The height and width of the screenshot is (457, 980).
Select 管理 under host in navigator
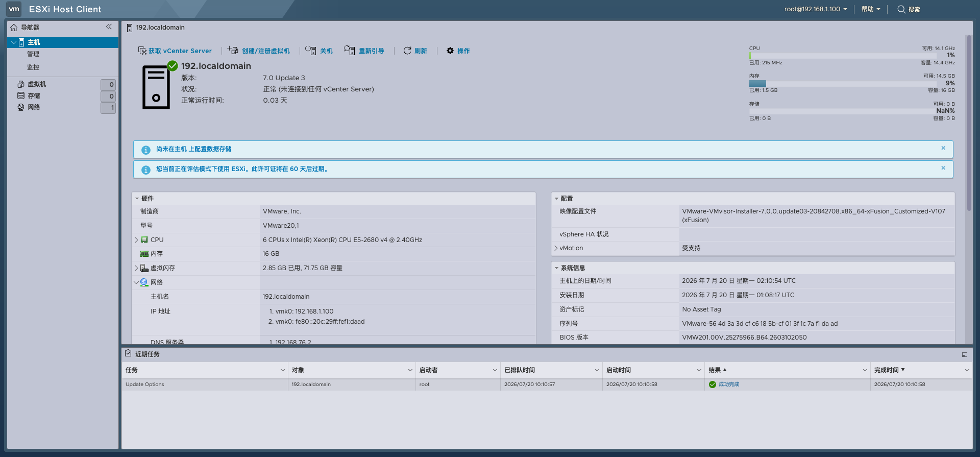coord(33,54)
